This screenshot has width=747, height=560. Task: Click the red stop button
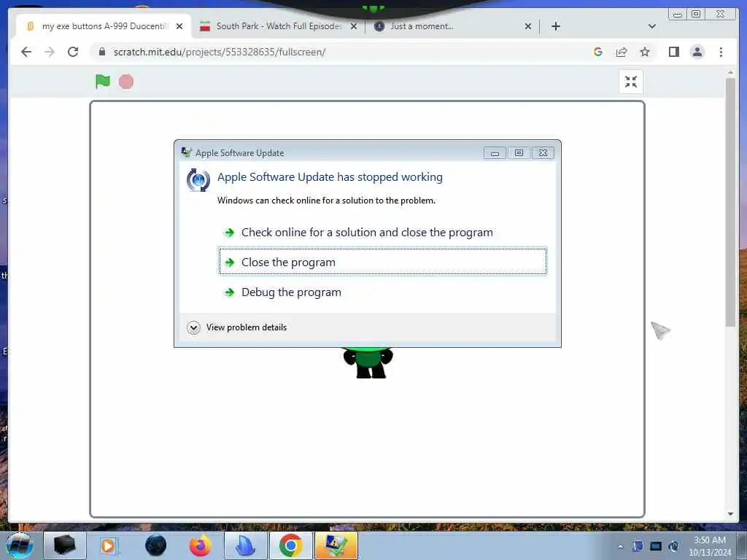point(126,82)
